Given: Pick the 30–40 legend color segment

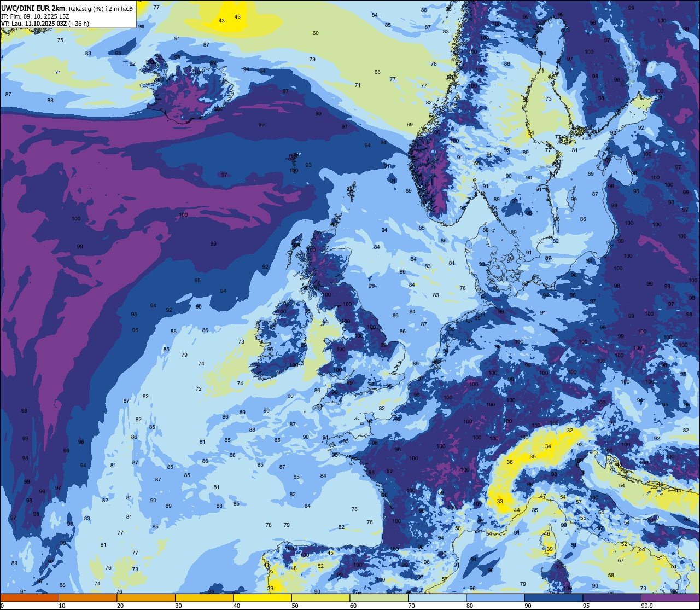Looking at the screenshot, I should click(x=204, y=597).
